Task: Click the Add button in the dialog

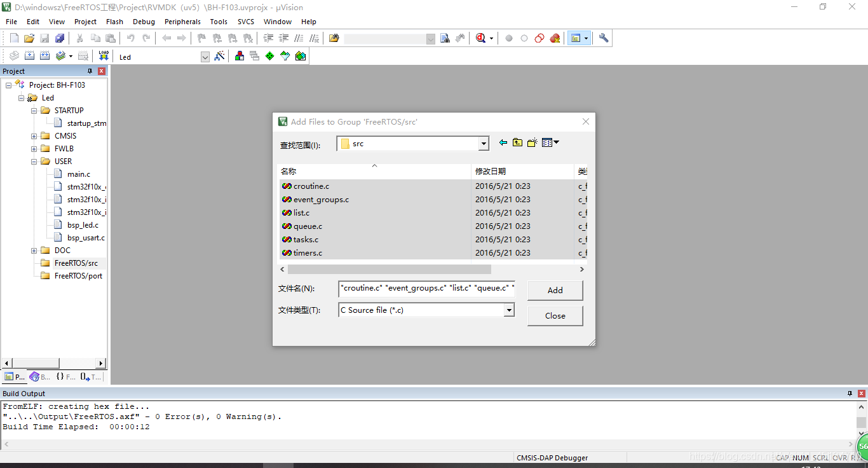Action: tap(554, 290)
